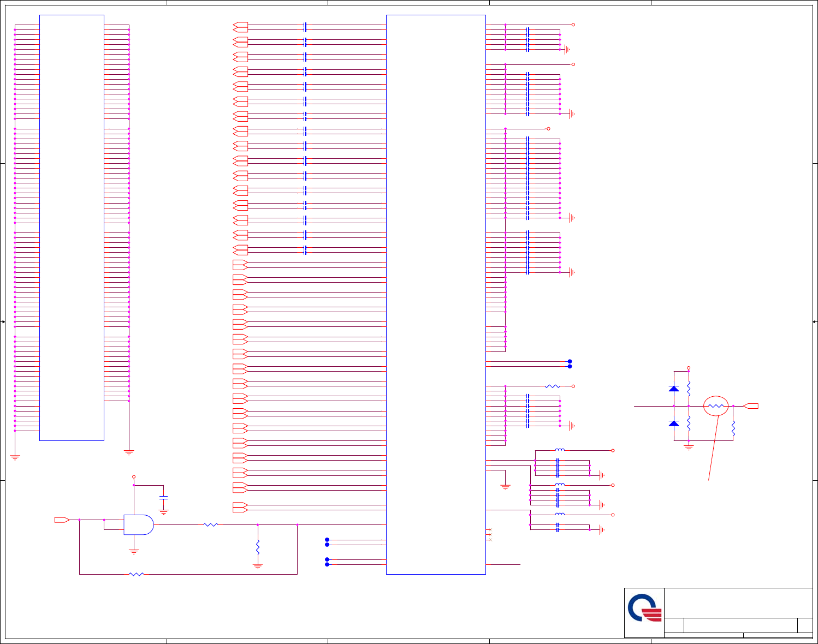
Task: Click the power node above the diode clamp circuit
Action: [x=689, y=368]
